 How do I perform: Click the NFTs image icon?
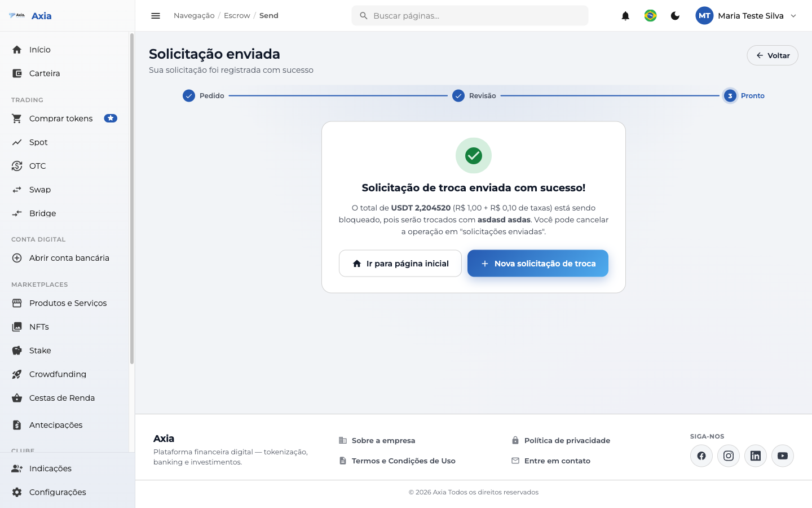pyautogui.click(x=17, y=327)
